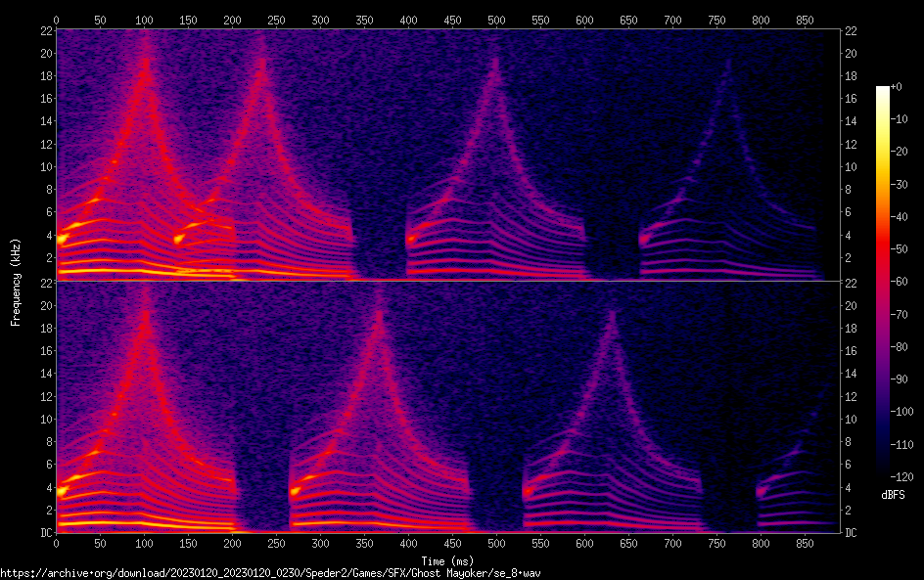This screenshot has width=924, height=580.
Task: Click the DC label at bottom left
Action: (44, 533)
